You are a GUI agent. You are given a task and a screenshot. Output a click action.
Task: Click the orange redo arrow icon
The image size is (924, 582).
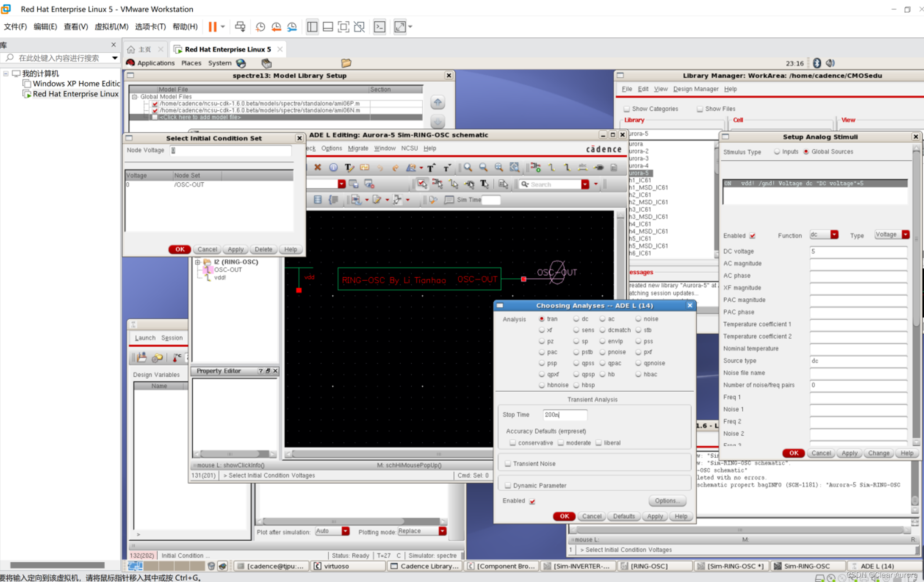[x=395, y=167]
